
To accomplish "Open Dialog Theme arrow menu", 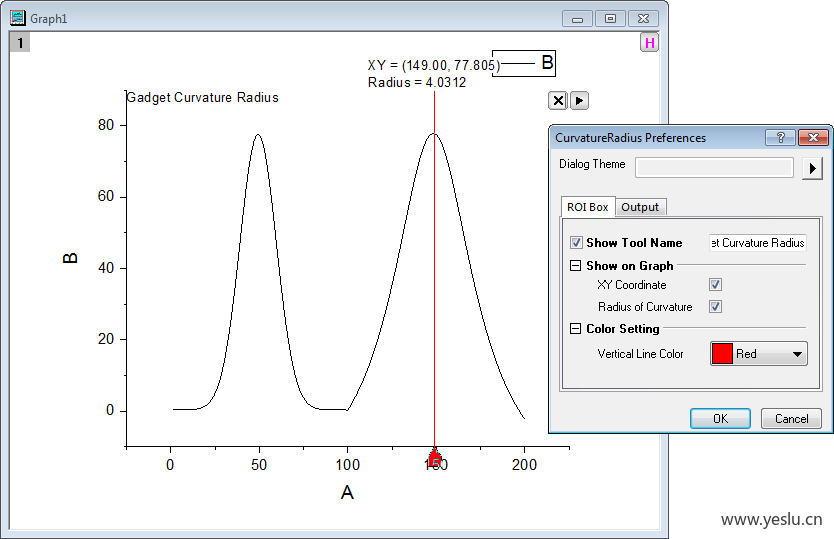I will coord(813,168).
